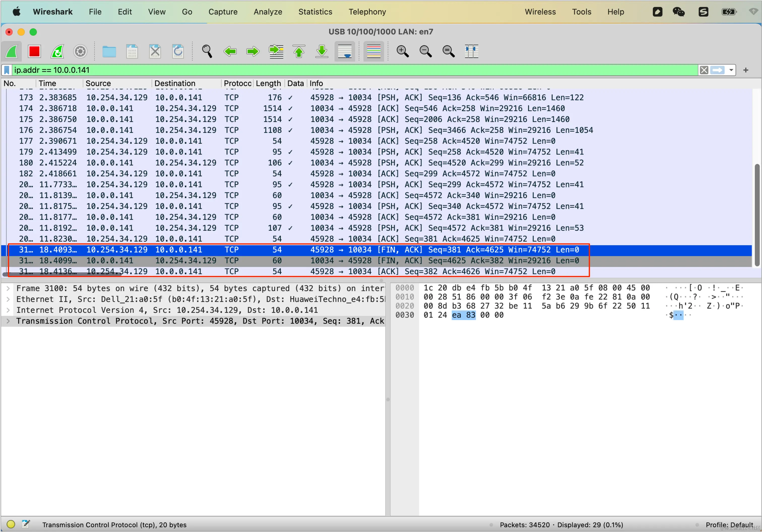Open the display filter history dropdown arrow

[731, 70]
